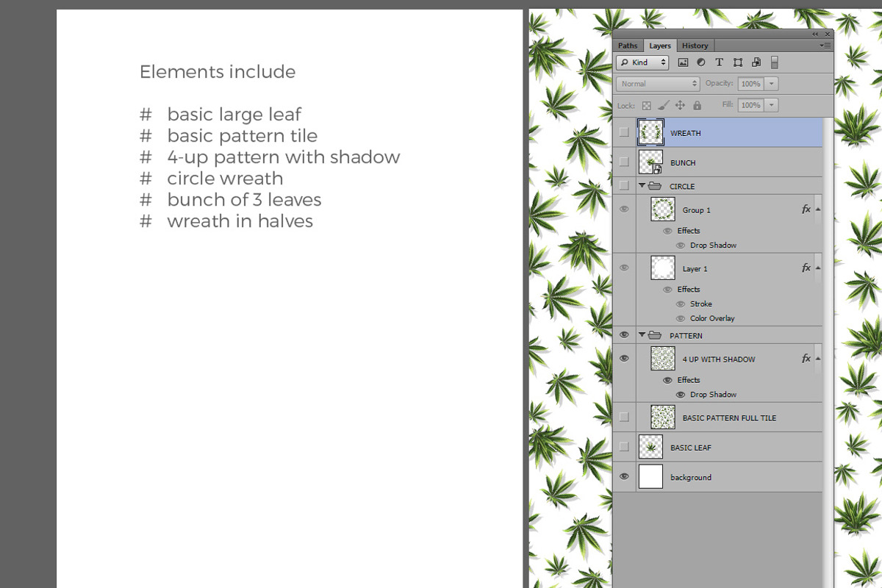The width and height of the screenshot is (882, 588).
Task: Collapse effects arrow on 4 UP WITH SHADOW
Action: 818,359
